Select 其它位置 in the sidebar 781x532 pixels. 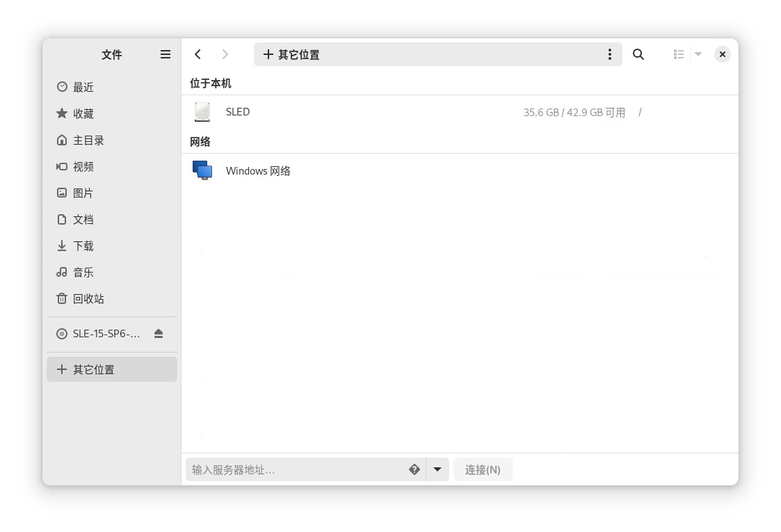[x=94, y=370]
